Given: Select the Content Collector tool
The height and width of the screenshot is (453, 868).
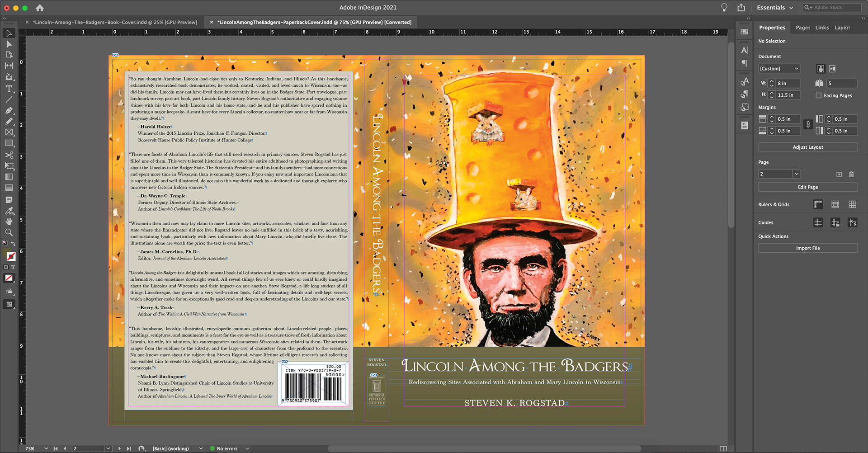Looking at the screenshot, I should pos(9,77).
